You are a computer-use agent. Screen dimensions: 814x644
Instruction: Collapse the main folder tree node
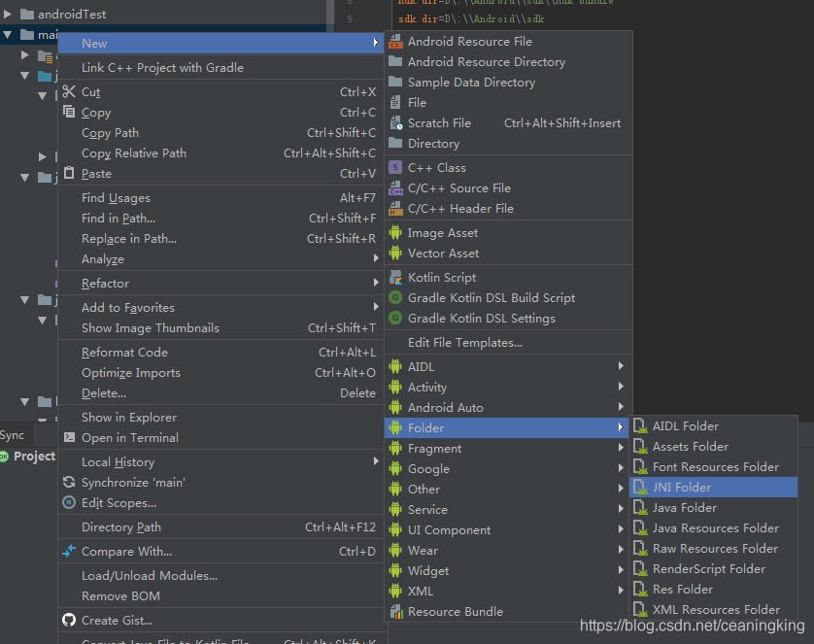tap(7, 35)
